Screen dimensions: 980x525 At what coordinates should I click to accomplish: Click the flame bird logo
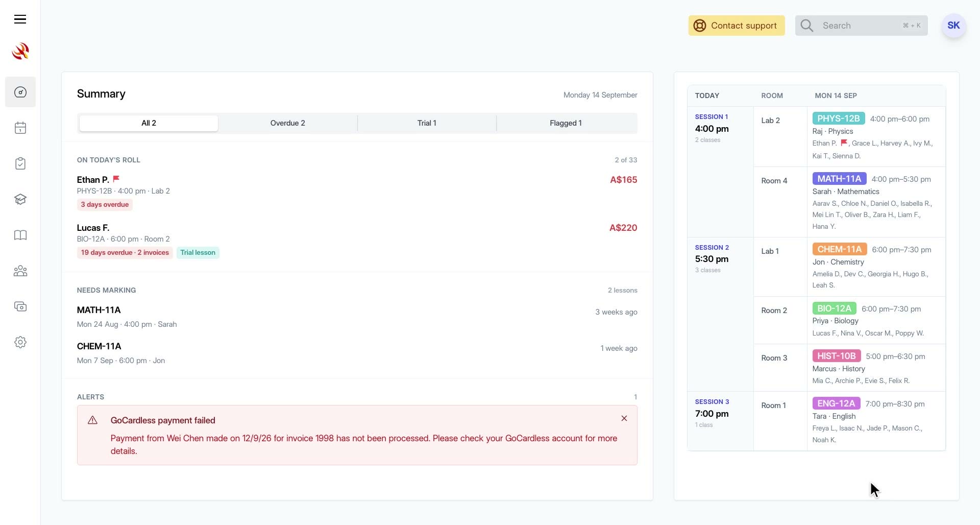click(x=20, y=51)
